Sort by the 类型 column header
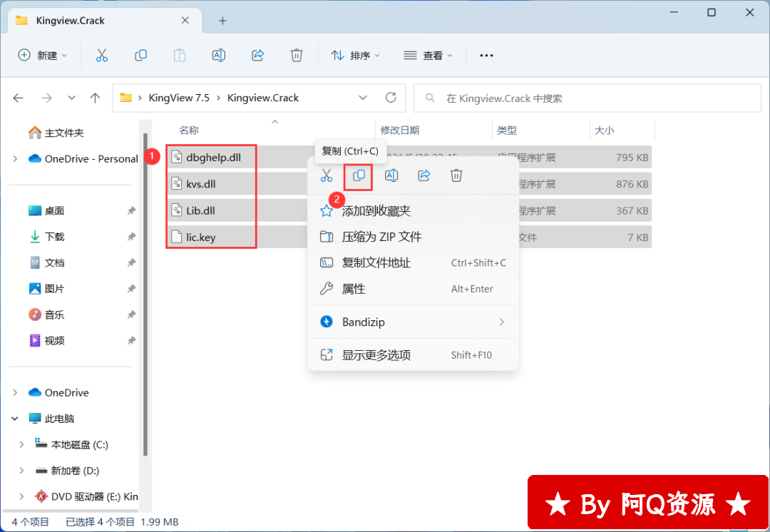The width and height of the screenshot is (770, 532). tap(507, 131)
